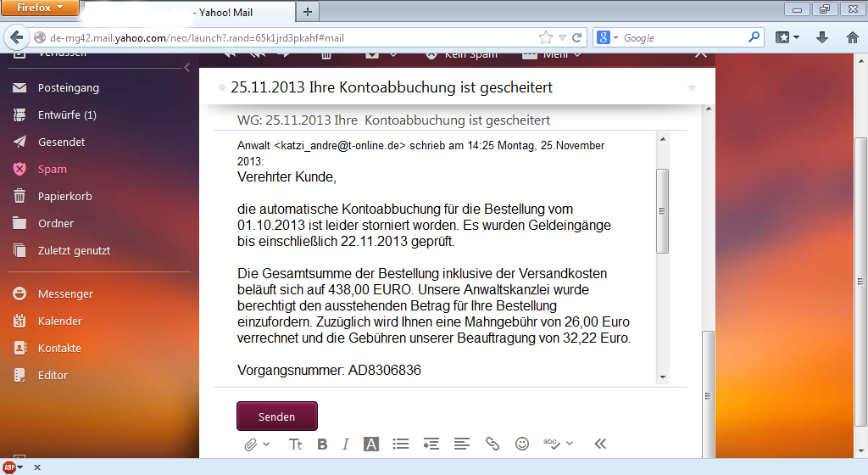
Task: Star the Kontoabbuchung email
Action: [692, 87]
